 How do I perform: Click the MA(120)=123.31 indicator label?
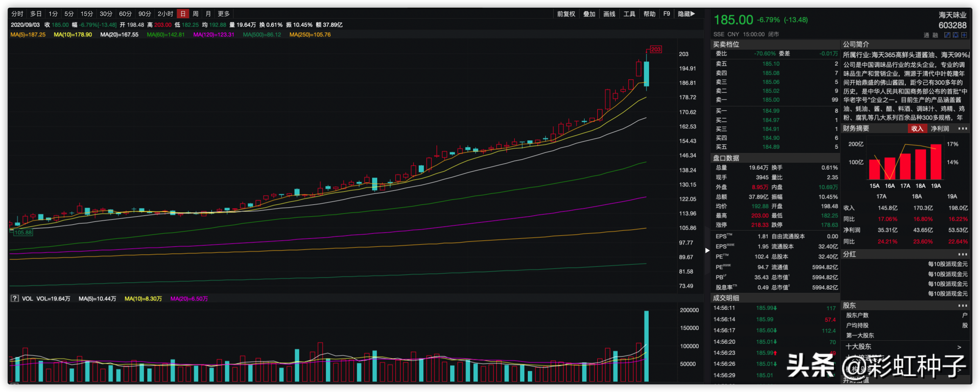pos(214,35)
